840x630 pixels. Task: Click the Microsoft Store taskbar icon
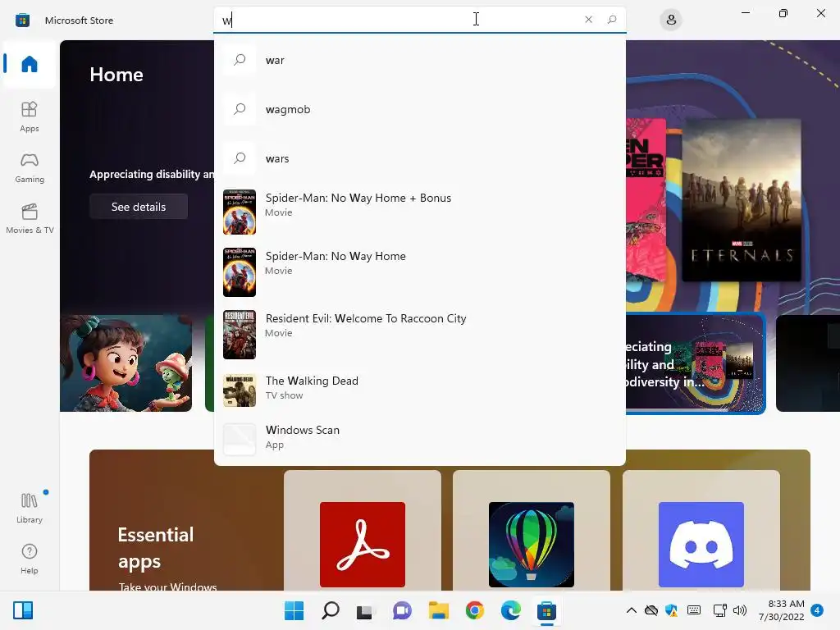click(x=547, y=610)
